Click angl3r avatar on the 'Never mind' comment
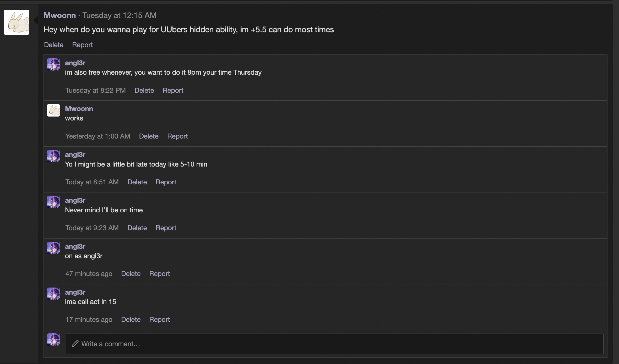 click(x=53, y=202)
